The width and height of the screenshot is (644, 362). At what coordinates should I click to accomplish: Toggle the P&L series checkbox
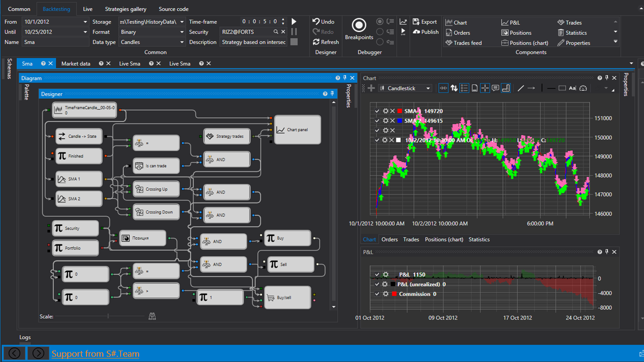(x=377, y=274)
